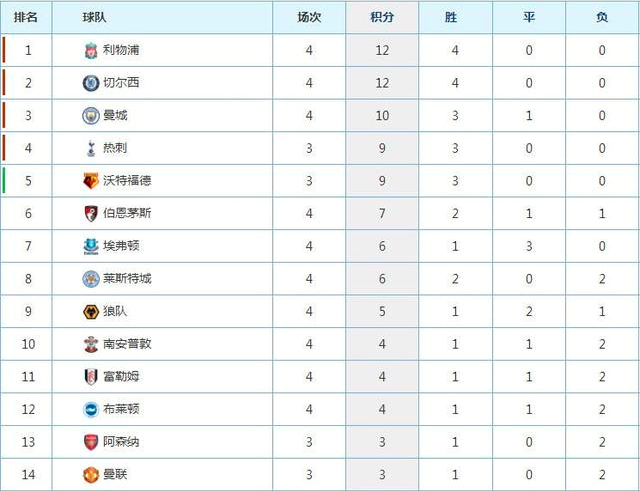Screen dimensions: 640x491
Task: Click the Leicester City fox crest icon
Action: 91,279
